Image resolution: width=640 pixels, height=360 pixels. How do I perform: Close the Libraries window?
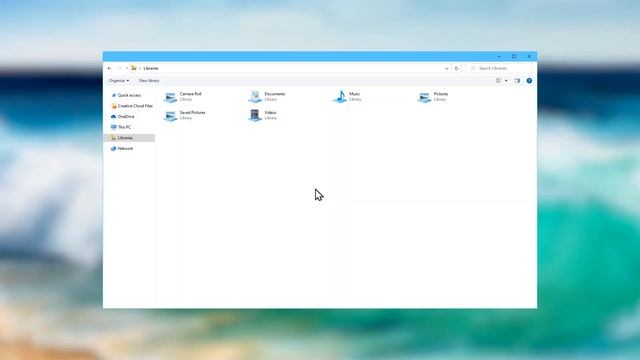[529, 56]
